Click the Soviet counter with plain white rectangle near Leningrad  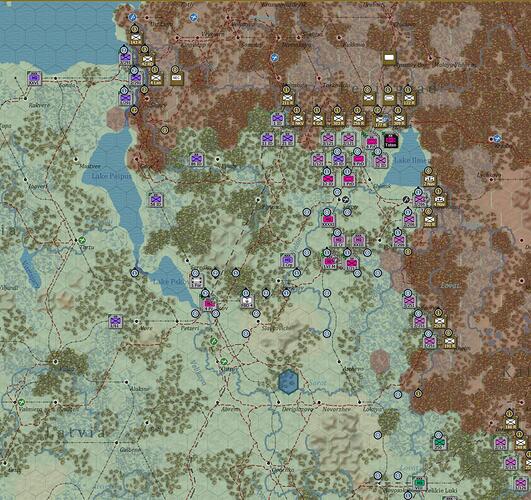coord(389,58)
